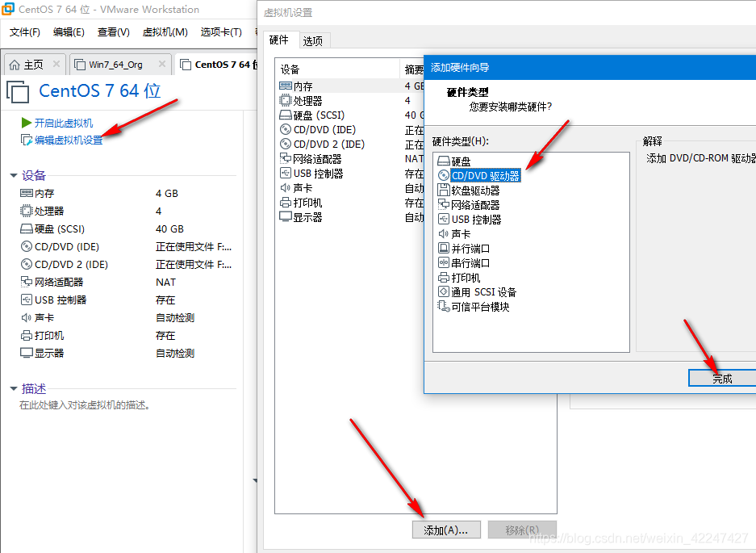Click the USB controller icon in main window

point(27,300)
